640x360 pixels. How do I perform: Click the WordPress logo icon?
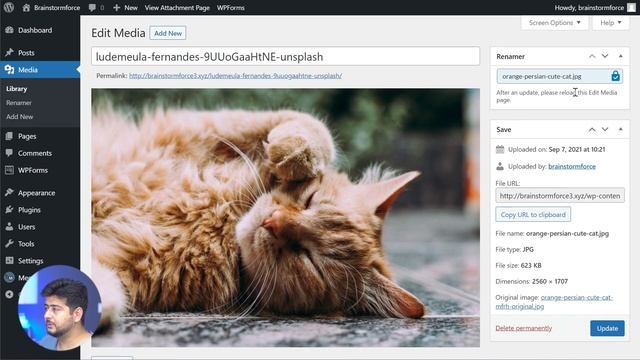click(x=9, y=7)
